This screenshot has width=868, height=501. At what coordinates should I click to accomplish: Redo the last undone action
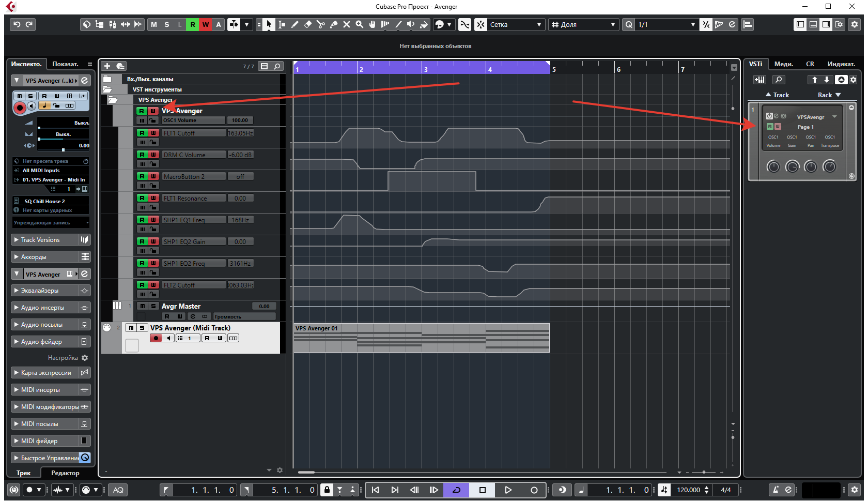(29, 24)
